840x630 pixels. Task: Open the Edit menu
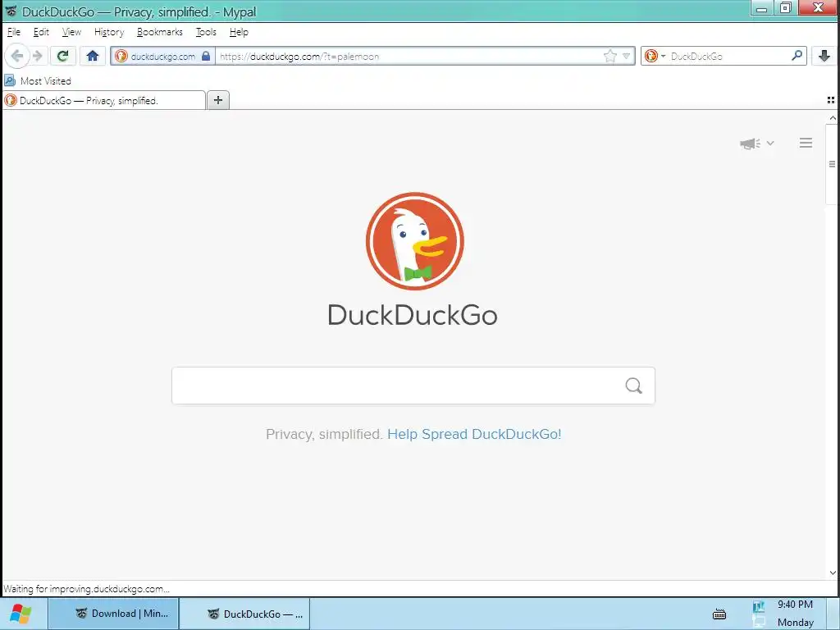41,32
